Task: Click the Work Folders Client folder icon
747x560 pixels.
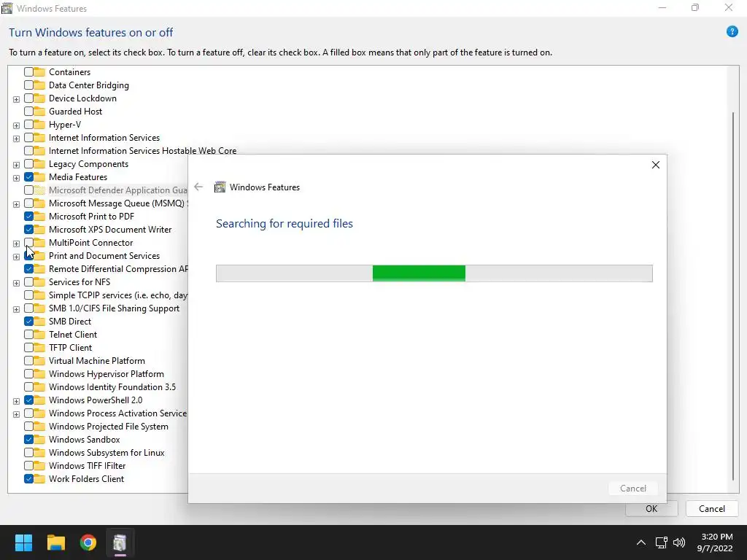Action: (x=39, y=479)
